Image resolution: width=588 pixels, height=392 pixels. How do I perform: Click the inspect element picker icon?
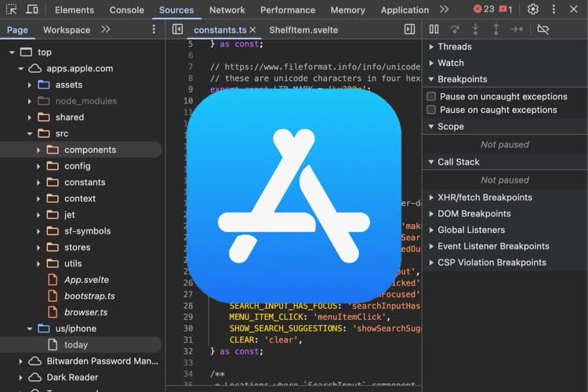[11, 9]
